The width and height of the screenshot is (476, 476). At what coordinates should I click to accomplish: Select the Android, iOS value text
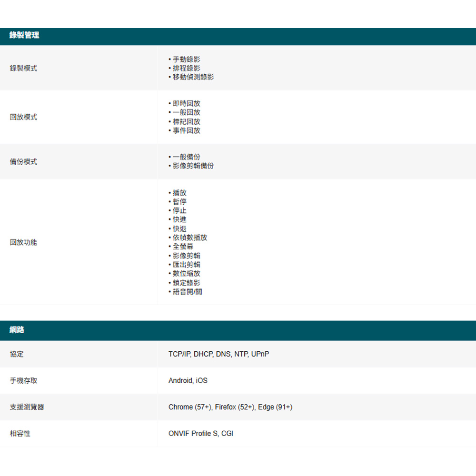click(x=188, y=381)
